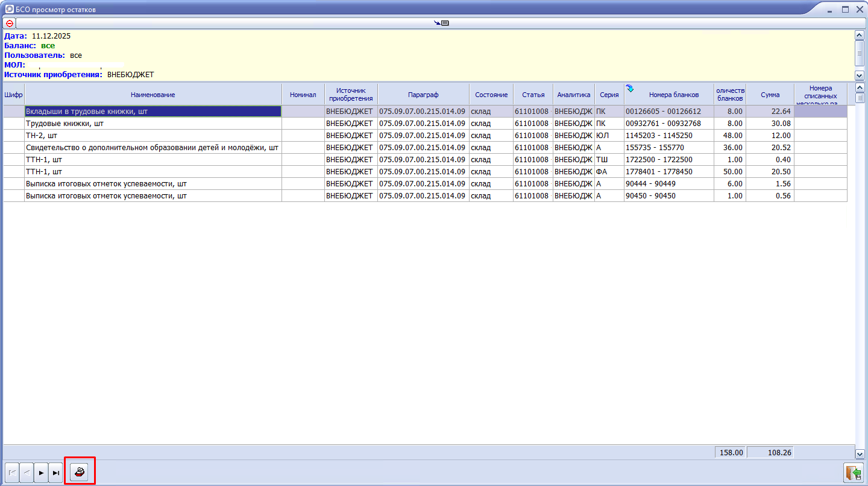This screenshot has height=486, width=868.
Task: Select the ТН-2, шт row
Action: click(153, 136)
